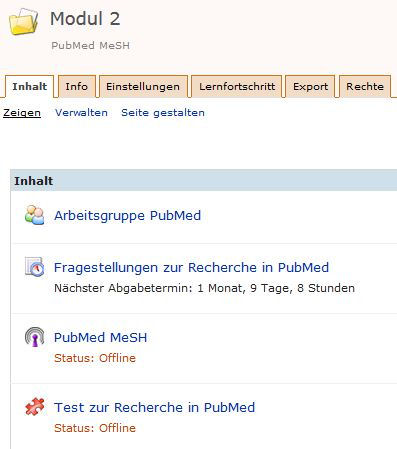The height and width of the screenshot is (449, 397).
Task: Click the Modul 2 page title
Action: pyautogui.click(x=85, y=18)
